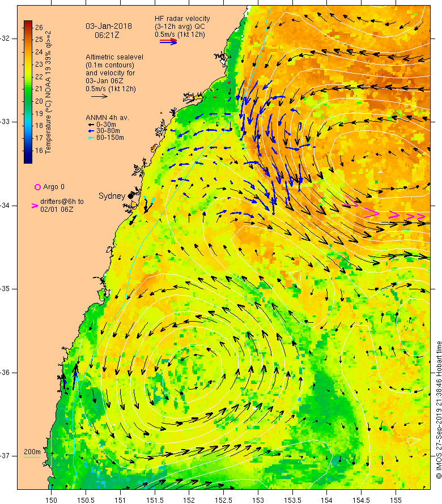This screenshot has width=442, height=504.
Task: Click the black 0-30m ANMN legend arrow
Action: pos(91,125)
